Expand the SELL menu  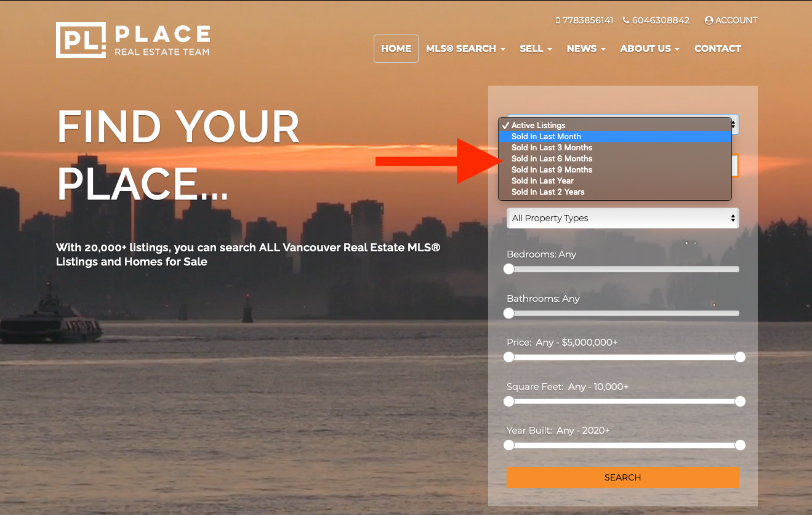pyautogui.click(x=536, y=49)
